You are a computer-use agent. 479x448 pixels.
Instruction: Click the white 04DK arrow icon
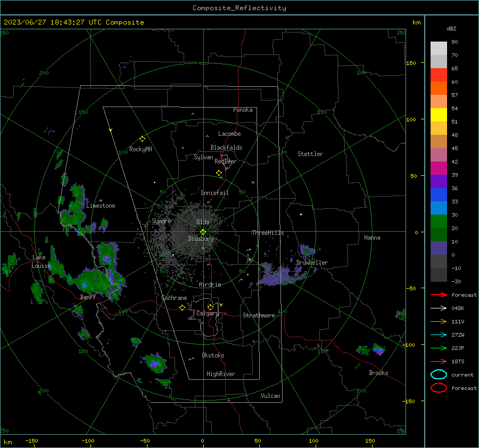click(x=439, y=308)
